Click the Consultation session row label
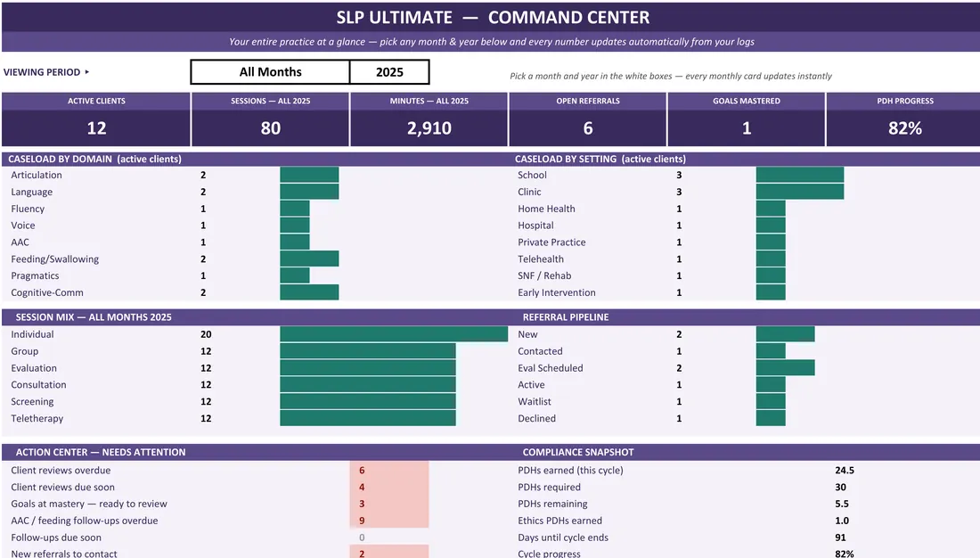The image size is (980, 558). 38,385
